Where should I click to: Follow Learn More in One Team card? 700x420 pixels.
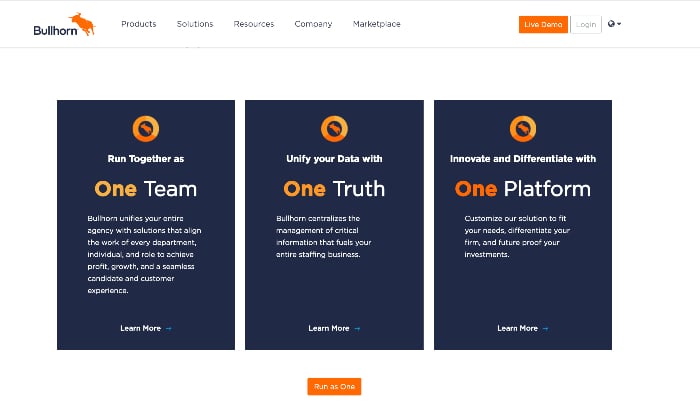pyautogui.click(x=141, y=329)
